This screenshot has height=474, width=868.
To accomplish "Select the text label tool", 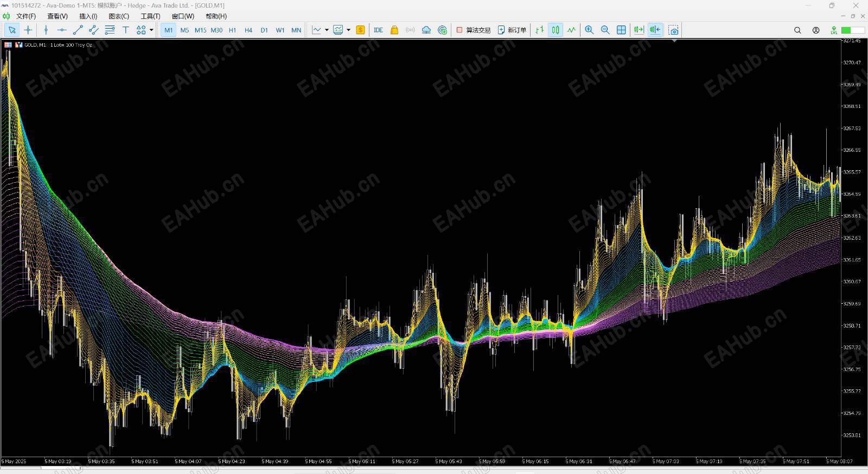I will coord(125,30).
